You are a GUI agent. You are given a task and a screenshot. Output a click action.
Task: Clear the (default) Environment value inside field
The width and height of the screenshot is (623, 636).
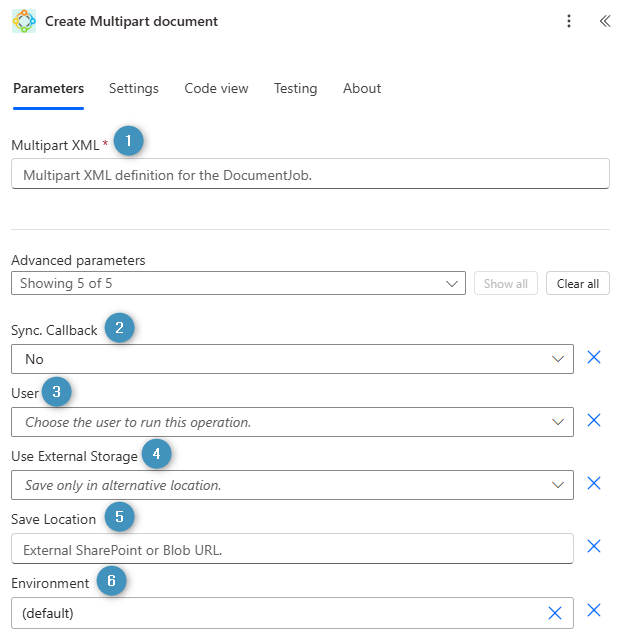[554, 613]
